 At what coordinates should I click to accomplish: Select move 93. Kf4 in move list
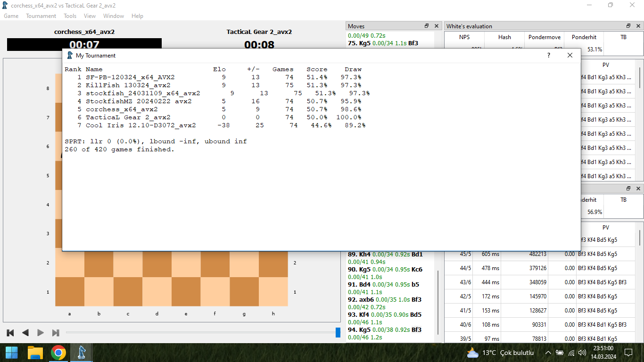[359, 314]
